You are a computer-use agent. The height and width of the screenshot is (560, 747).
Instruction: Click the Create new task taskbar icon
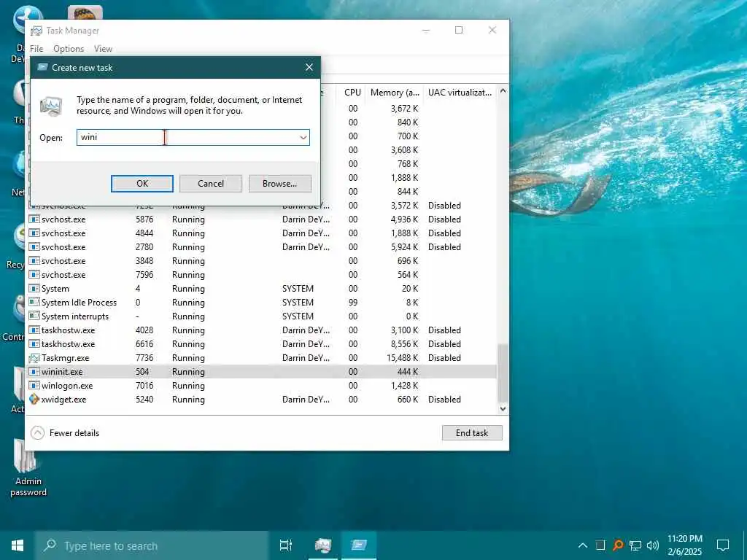pos(359,545)
